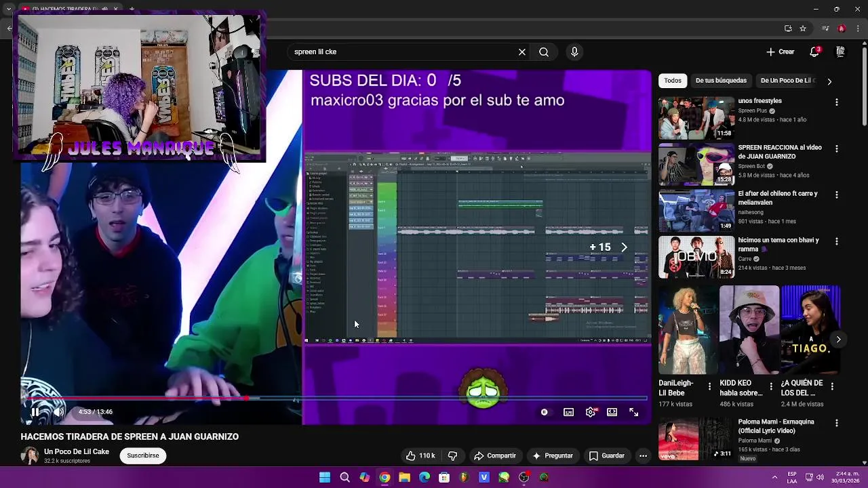Open options for 'unos freestyles' video
The image size is (868, 488).
point(836,102)
